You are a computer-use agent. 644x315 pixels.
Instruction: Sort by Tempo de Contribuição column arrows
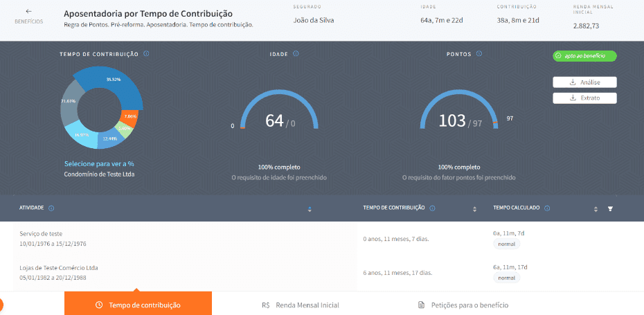point(474,208)
